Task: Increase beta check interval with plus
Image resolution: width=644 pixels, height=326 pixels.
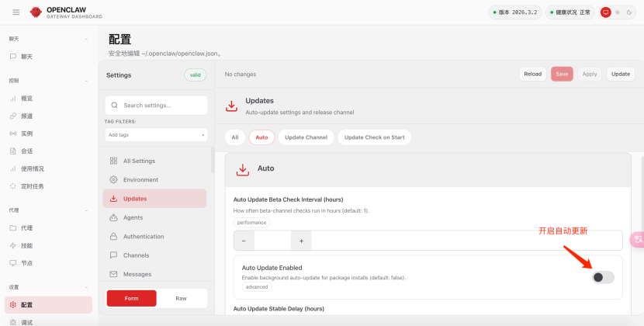Action: coord(302,241)
